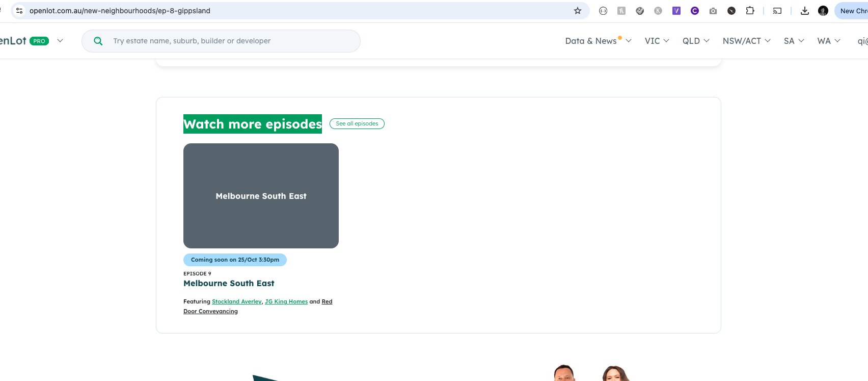Open the Chrome profile avatar
The width and height of the screenshot is (868, 381).
pyautogui.click(x=823, y=11)
